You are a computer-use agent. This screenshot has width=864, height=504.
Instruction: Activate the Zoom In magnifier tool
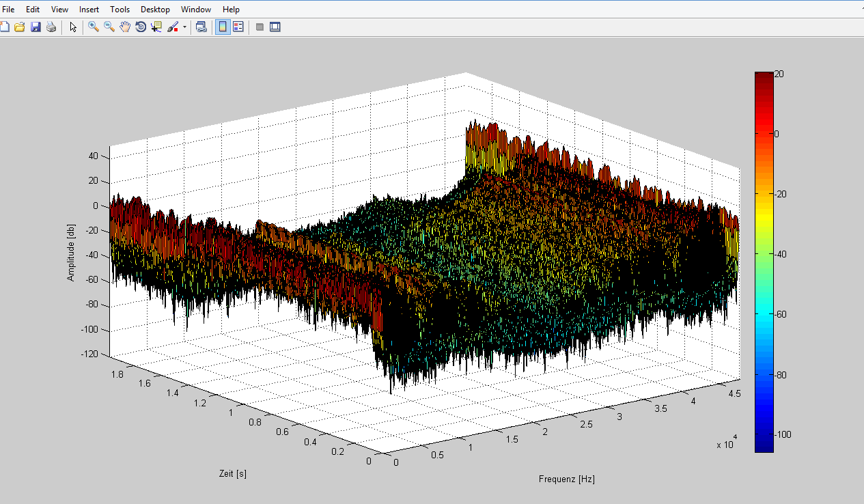tap(94, 27)
